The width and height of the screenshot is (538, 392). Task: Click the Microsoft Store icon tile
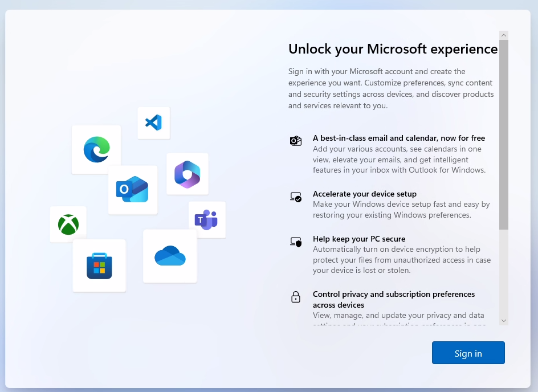[x=100, y=266]
